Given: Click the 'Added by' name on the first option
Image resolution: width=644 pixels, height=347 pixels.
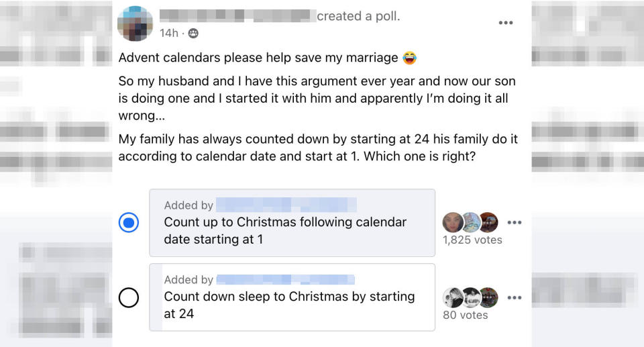Looking at the screenshot, I should pyautogui.click(x=286, y=205).
